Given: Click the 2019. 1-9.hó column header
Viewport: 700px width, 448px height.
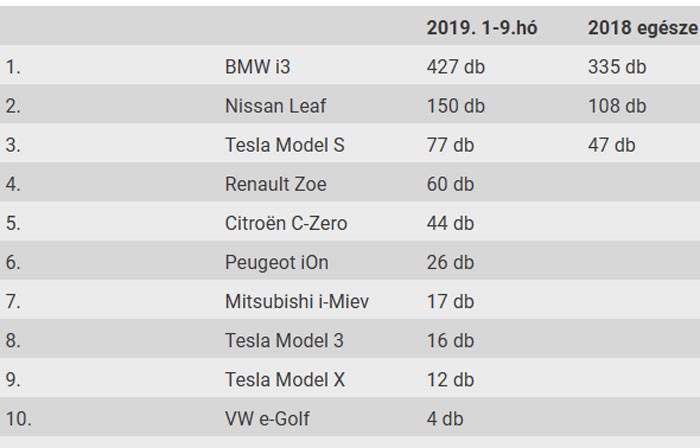Looking at the screenshot, I should 482,28.
